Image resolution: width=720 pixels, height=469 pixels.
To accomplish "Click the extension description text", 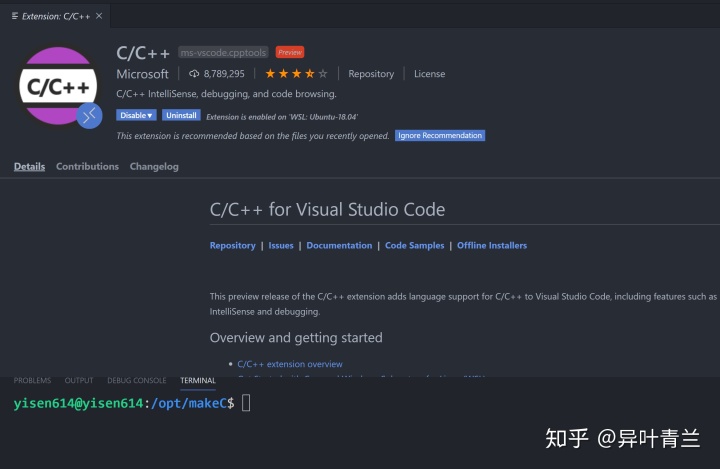I will (x=226, y=94).
